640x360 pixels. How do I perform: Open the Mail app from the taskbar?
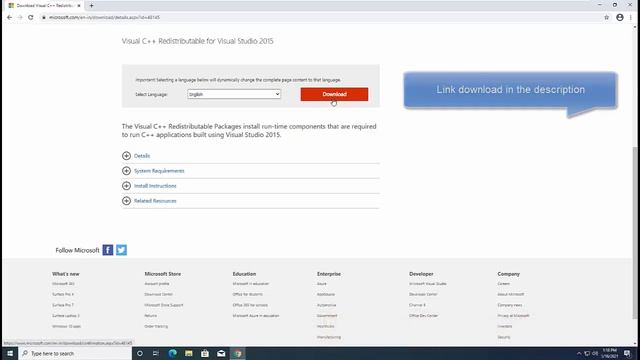point(221,353)
